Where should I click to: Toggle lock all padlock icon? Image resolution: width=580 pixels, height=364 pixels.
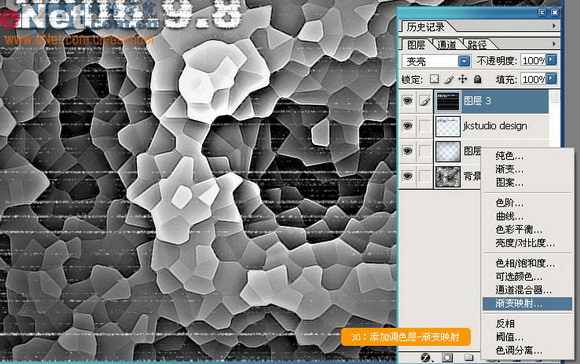tap(478, 79)
